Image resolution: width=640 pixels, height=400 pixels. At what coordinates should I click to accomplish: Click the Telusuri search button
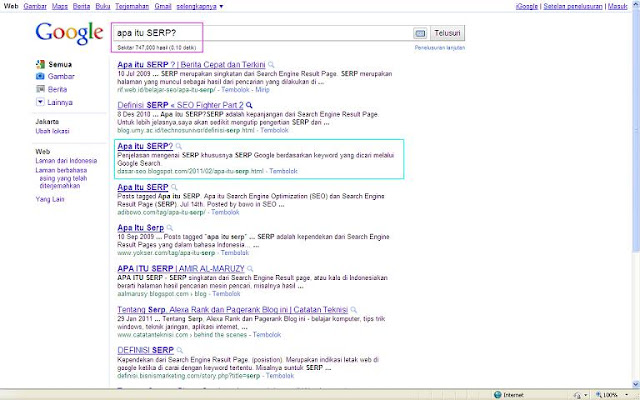point(447,33)
